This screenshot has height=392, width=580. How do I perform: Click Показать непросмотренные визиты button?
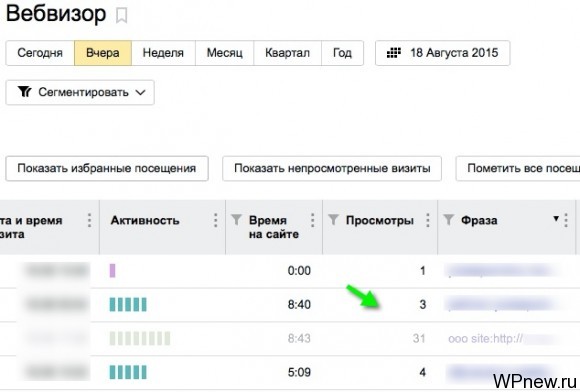[x=332, y=169]
